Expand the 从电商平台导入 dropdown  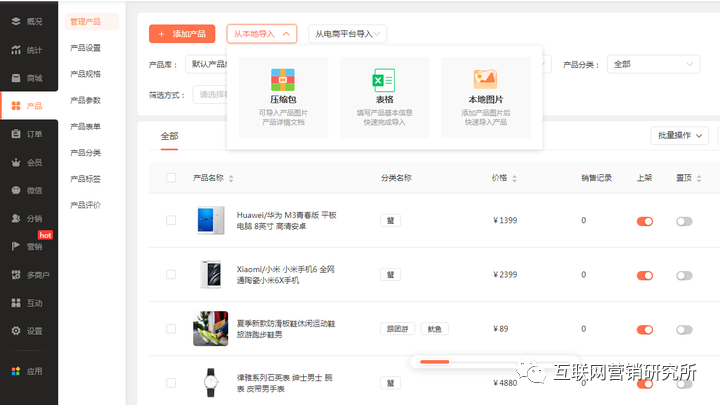(x=347, y=34)
